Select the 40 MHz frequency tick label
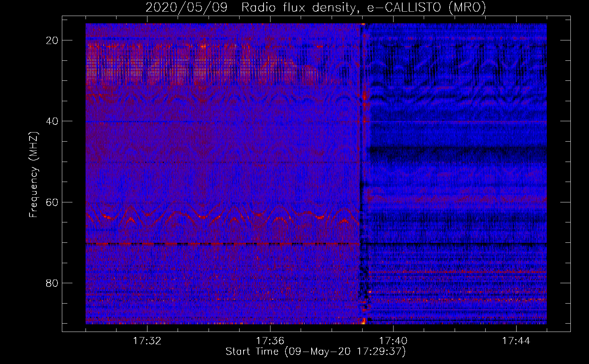Viewport: 589px width, 364px height. 52,121
